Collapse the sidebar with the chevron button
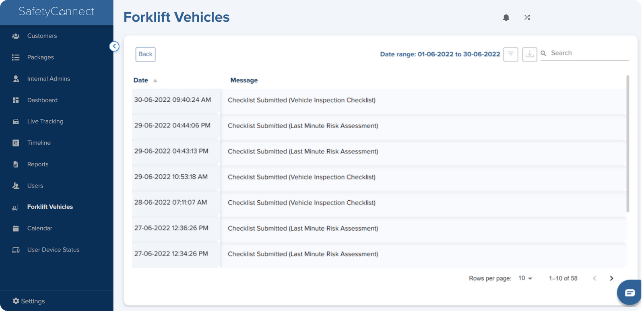Image resolution: width=644 pixels, height=311 pixels. (114, 46)
